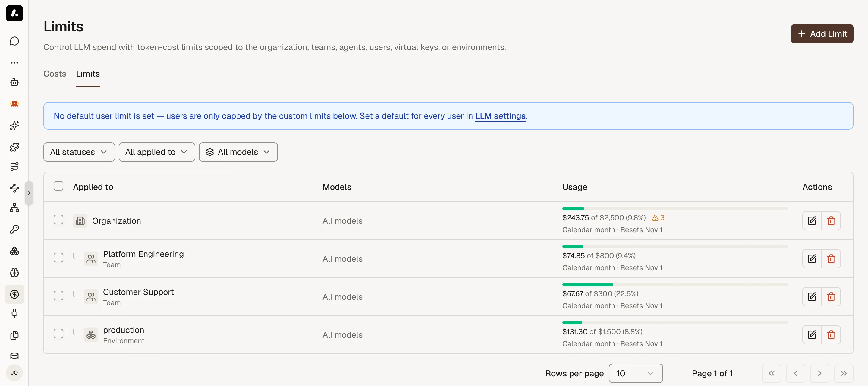The width and height of the screenshot is (868, 386).
Task: Delete the Customer Support limit
Action: (831, 297)
